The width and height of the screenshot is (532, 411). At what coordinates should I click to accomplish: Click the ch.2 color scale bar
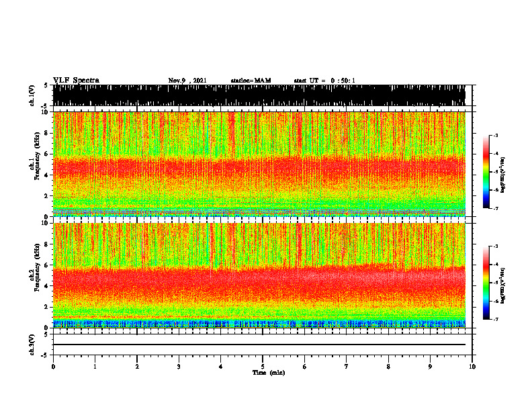[x=486, y=283]
